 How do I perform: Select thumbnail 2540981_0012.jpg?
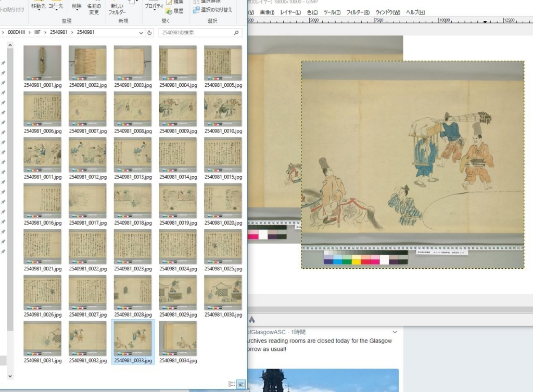87,155
